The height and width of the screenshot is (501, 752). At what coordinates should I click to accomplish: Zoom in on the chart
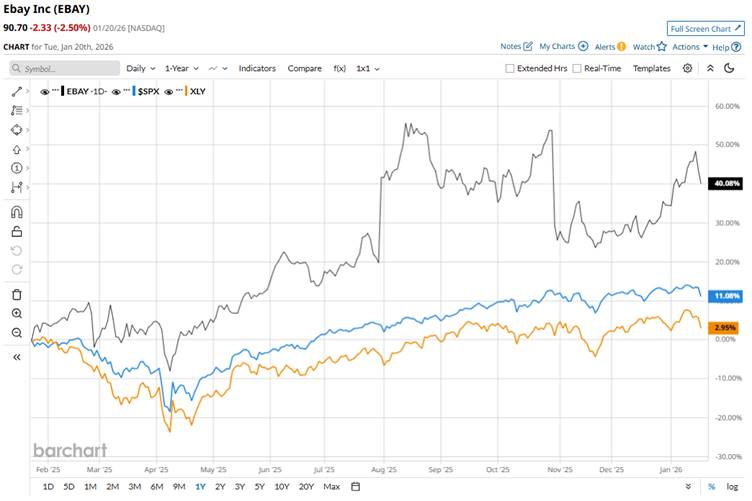click(x=17, y=313)
